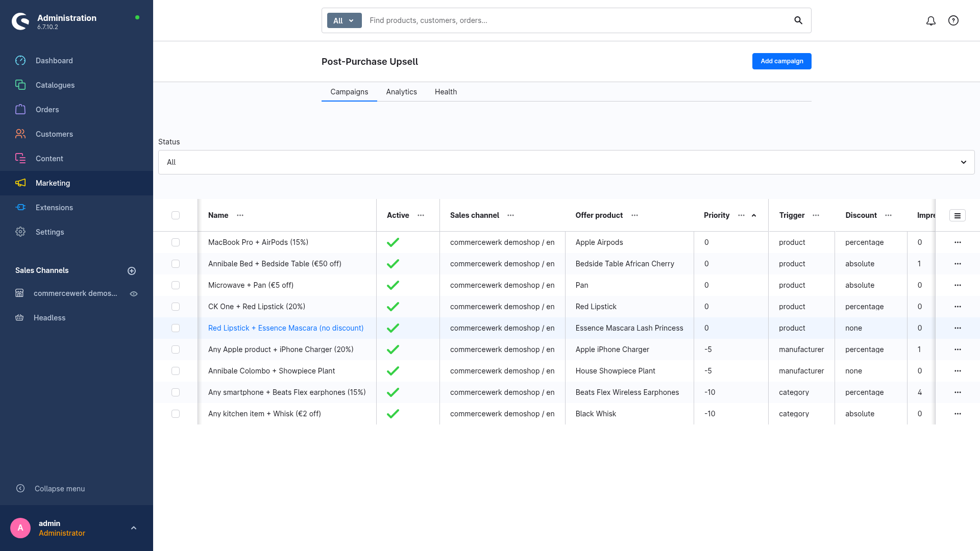
Task: Open Priority column options dots
Action: (741, 215)
